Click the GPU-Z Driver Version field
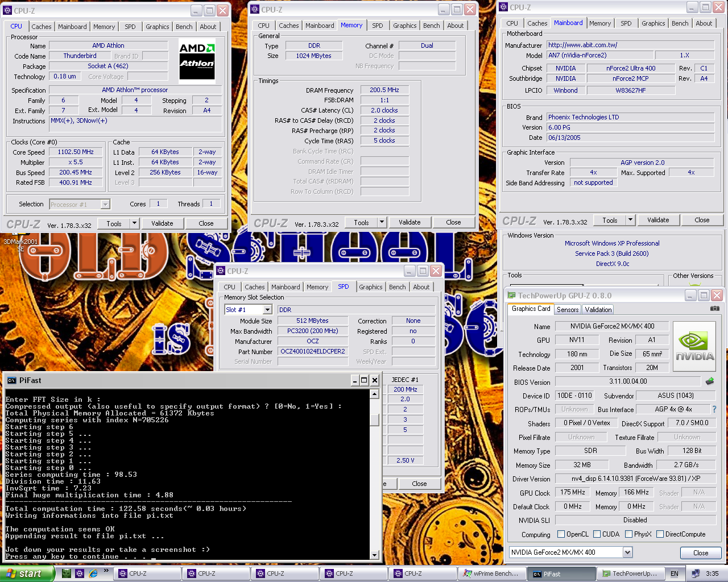The height and width of the screenshot is (582, 728). 635,479
